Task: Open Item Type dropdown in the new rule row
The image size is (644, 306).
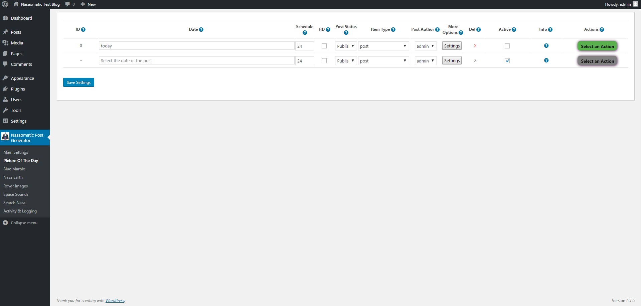Action: (x=383, y=61)
